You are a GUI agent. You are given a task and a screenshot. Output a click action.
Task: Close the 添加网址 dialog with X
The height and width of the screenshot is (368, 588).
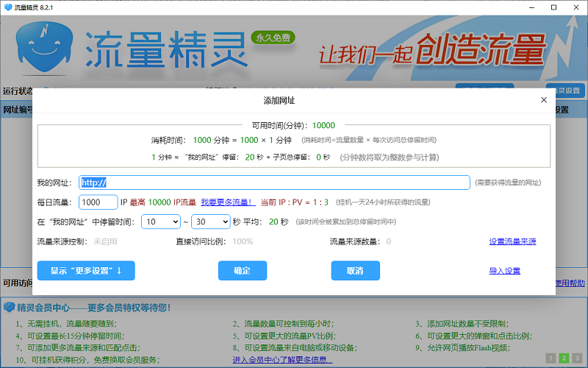tap(544, 99)
